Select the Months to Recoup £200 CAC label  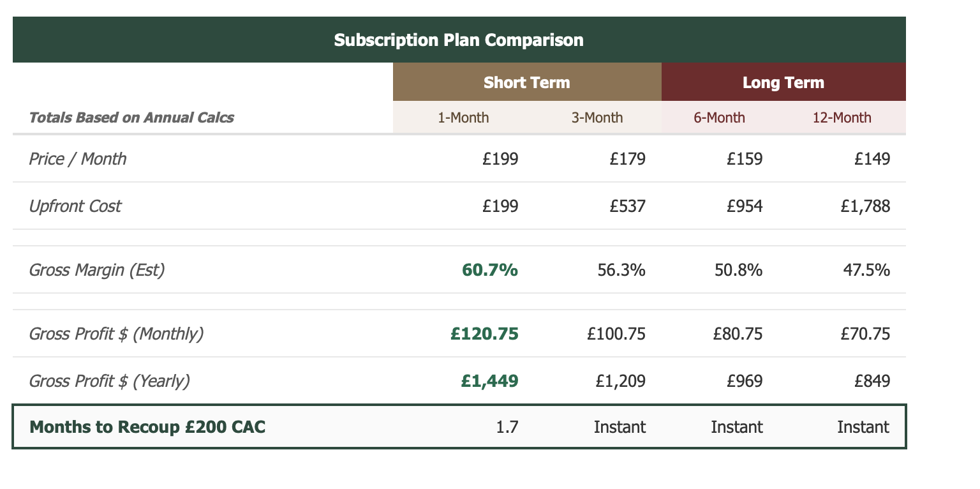(x=147, y=426)
